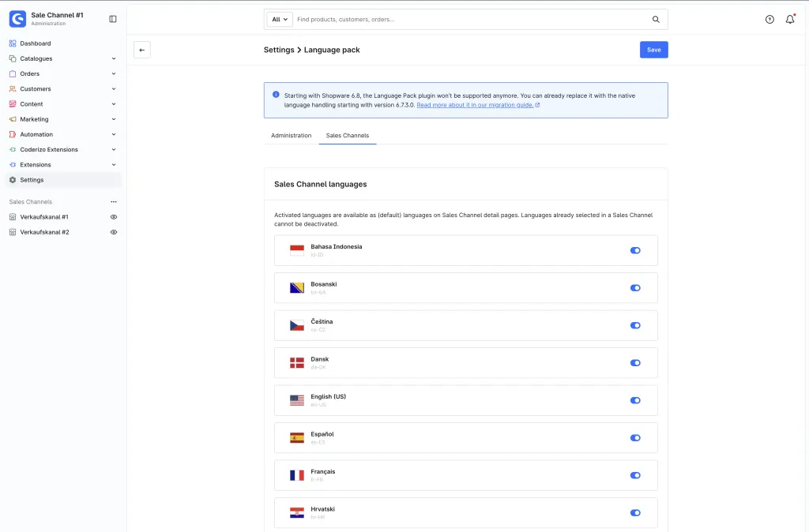Toggle the English (US) language switch
Image resolution: width=809 pixels, height=532 pixels.
pyautogui.click(x=635, y=400)
